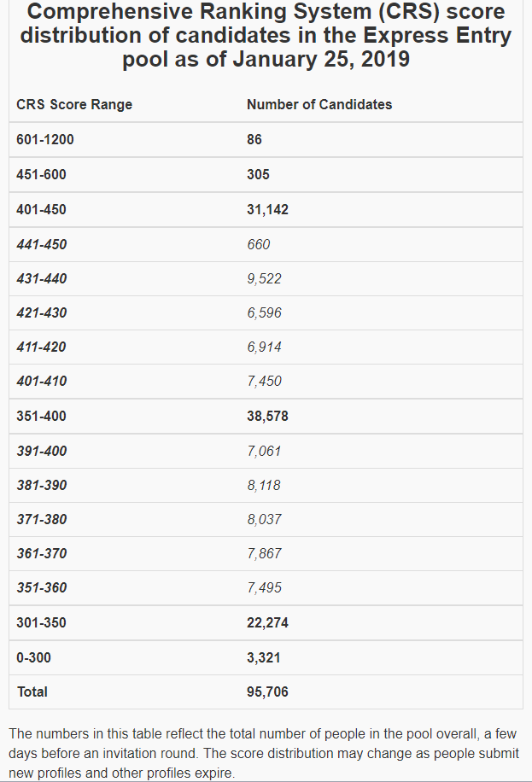Select the 441-450 sub-range cell
This screenshot has height=782, width=532.
[x=41, y=244]
